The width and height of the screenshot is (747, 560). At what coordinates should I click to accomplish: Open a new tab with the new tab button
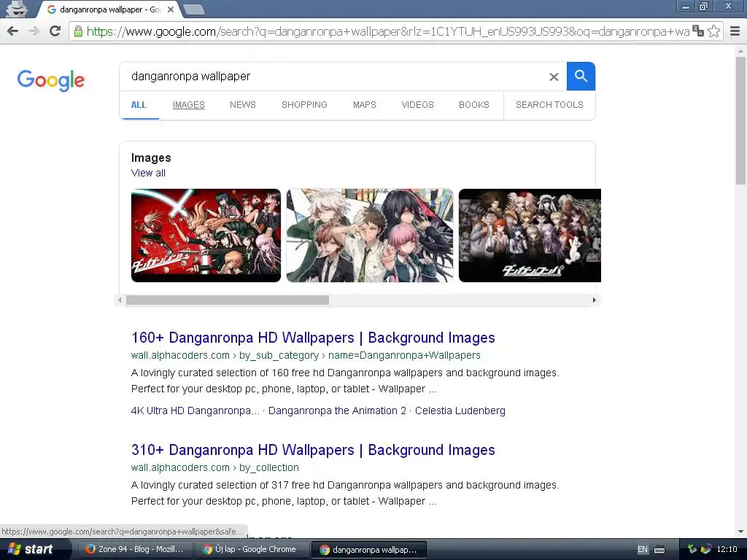coord(194,9)
